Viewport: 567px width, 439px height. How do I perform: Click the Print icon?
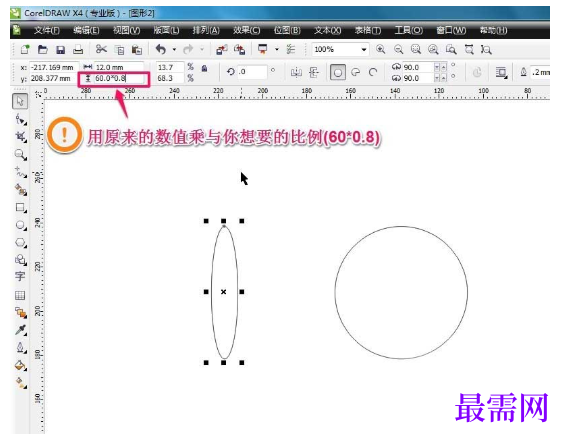pyautogui.click(x=78, y=50)
